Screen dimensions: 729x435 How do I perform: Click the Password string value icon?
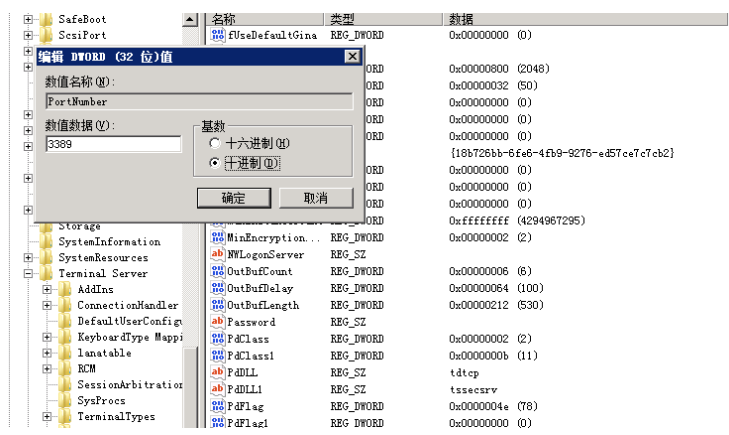pos(217,322)
